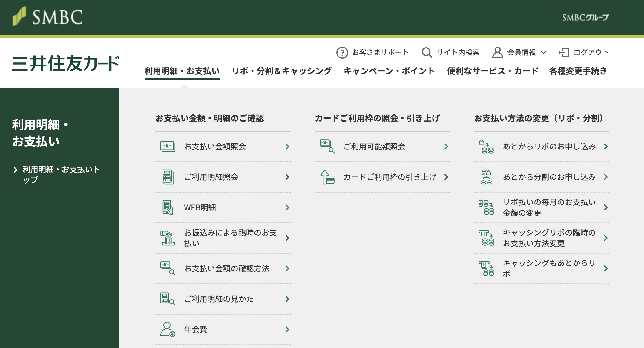Click the 三井住友カード logo
The width and height of the screenshot is (644, 348).
(66, 63)
